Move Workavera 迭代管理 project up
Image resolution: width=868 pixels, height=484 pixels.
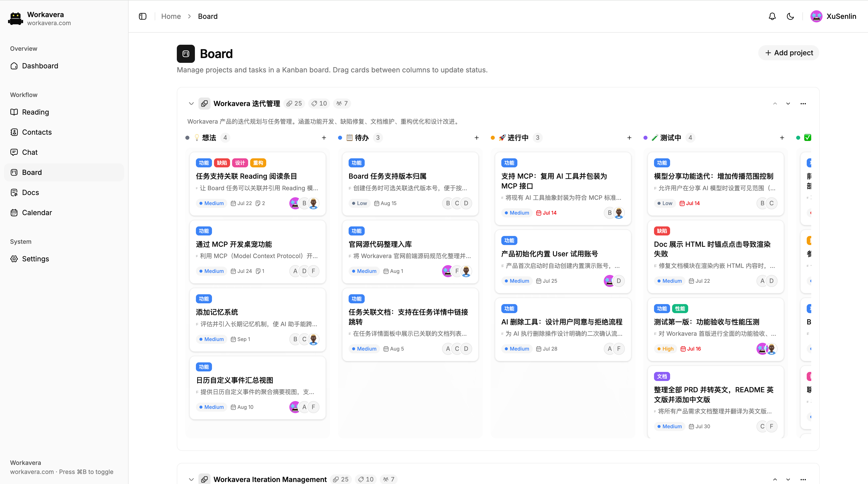[775, 104]
